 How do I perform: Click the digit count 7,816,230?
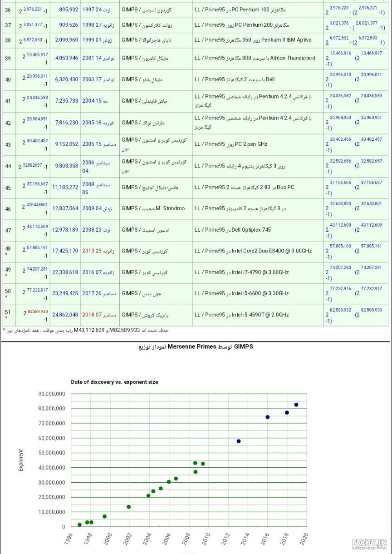point(67,123)
